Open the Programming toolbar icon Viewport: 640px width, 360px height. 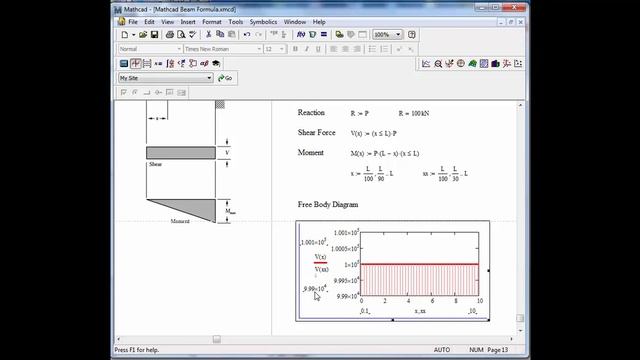[193, 64]
